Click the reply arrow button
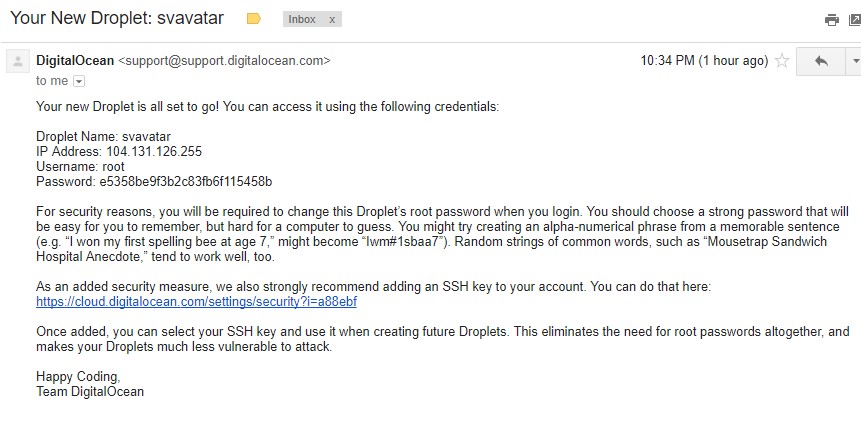861x423 pixels. (x=821, y=61)
